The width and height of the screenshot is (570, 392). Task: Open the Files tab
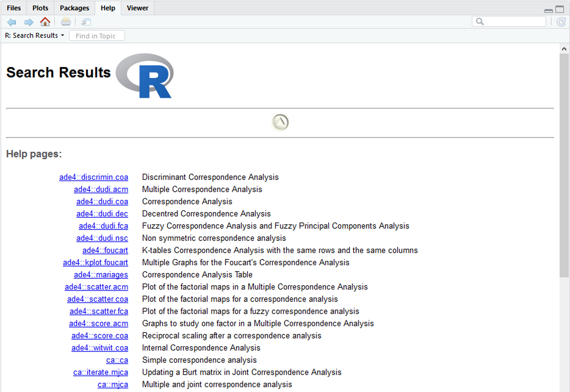click(x=14, y=8)
